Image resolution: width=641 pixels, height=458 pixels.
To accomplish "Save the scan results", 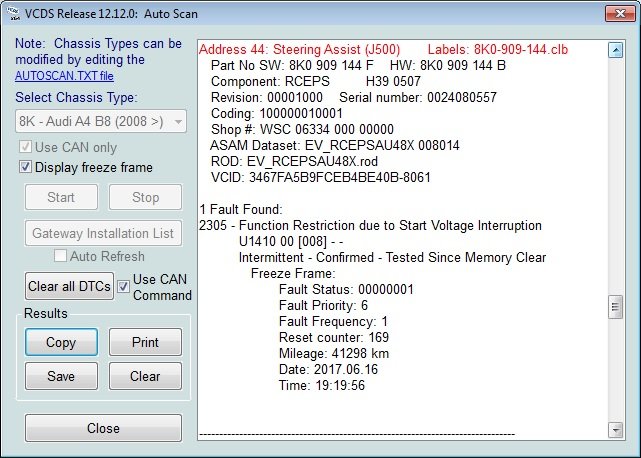I will point(61,376).
